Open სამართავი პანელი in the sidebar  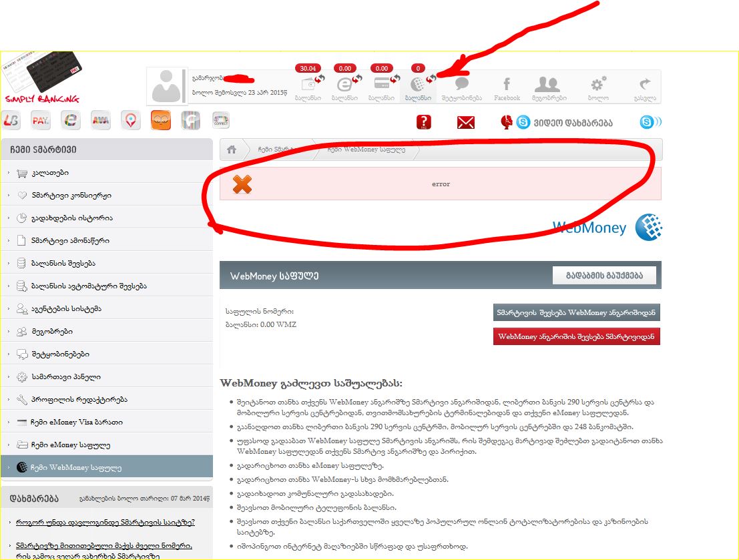(x=107, y=376)
